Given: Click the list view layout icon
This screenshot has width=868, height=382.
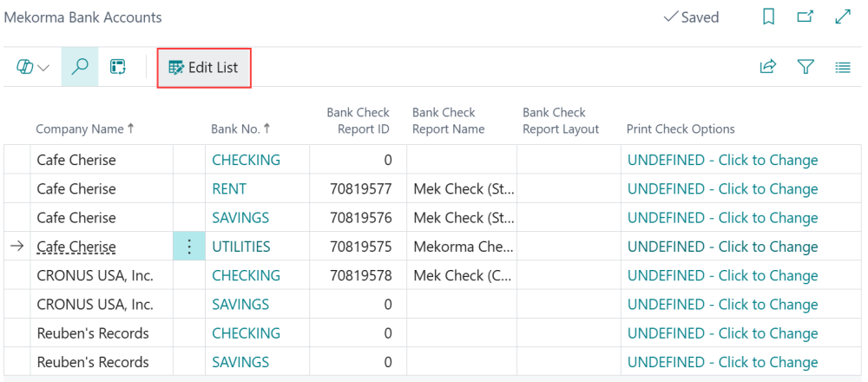Looking at the screenshot, I should (x=843, y=68).
